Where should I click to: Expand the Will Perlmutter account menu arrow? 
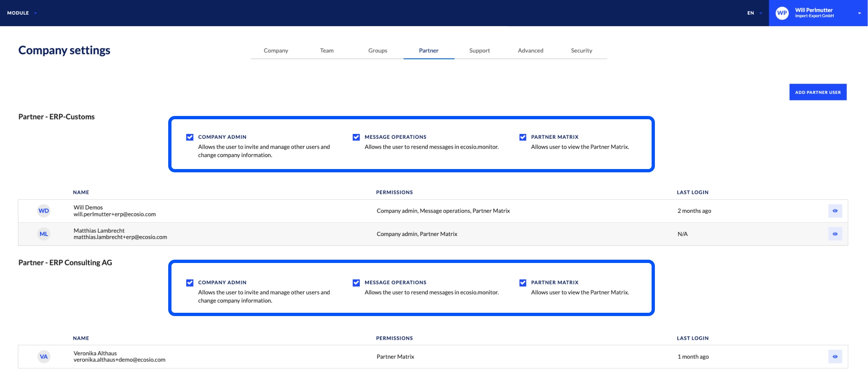coord(859,13)
